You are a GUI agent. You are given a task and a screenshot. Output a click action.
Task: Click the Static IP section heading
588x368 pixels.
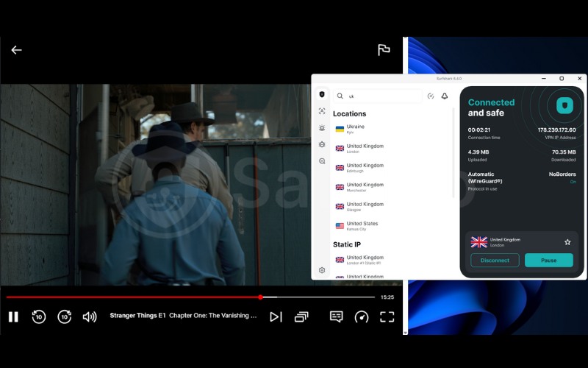point(347,244)
